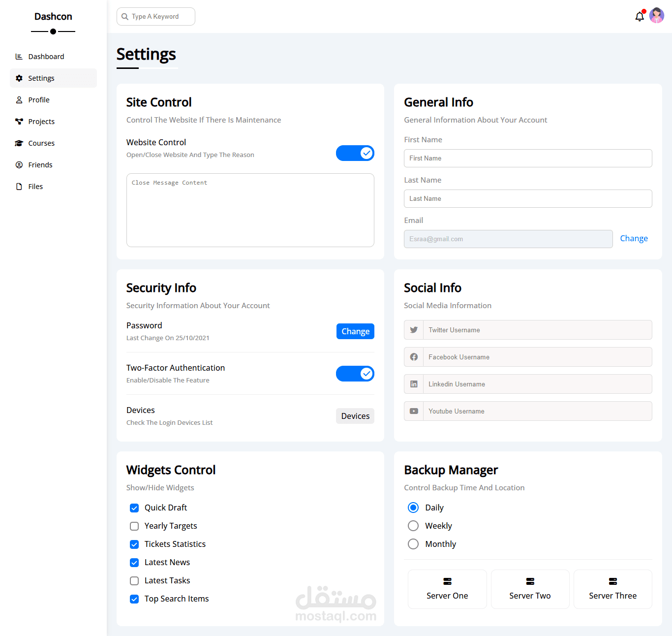Image resolution: width=672 pixels, height=636 pixels.
Task: Open Files label in sidebar
Action: 35,187
